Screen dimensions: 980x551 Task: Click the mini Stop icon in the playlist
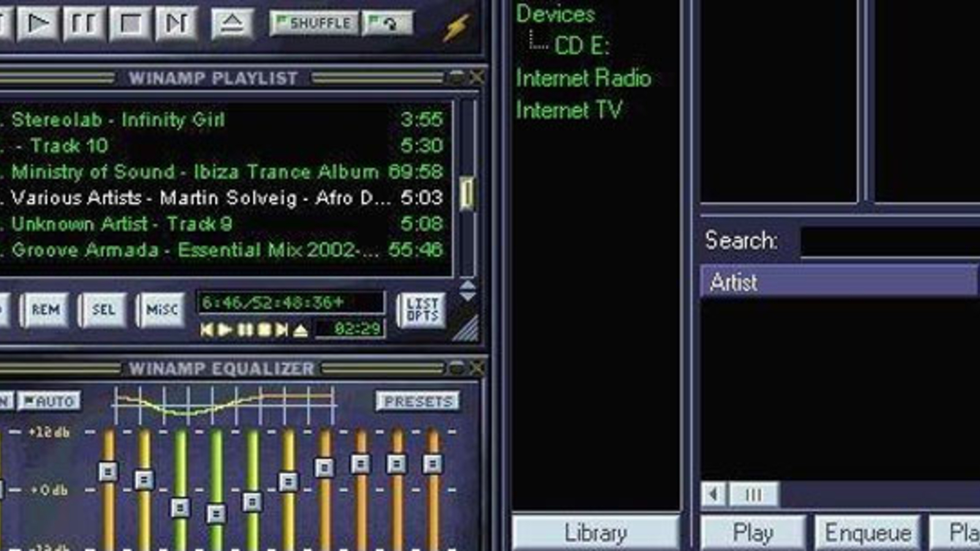pyautogui.click(x=263, y=330)
